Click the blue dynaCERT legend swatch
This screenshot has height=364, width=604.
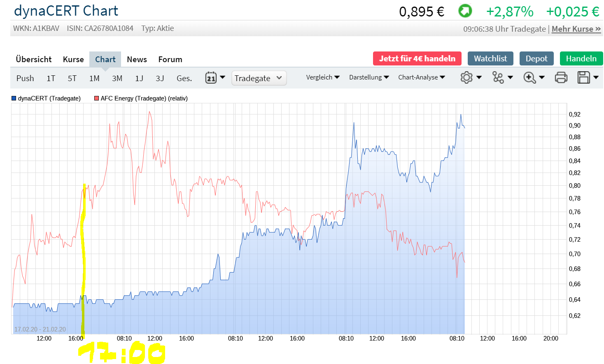point(14,98)
